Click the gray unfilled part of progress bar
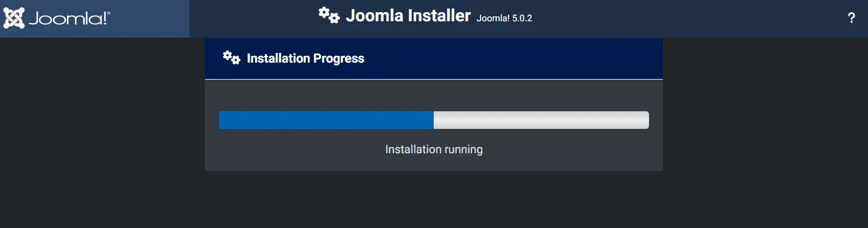The width and height of the screenshot is (868, 228). pyautogui.click(x=541, y=120)
